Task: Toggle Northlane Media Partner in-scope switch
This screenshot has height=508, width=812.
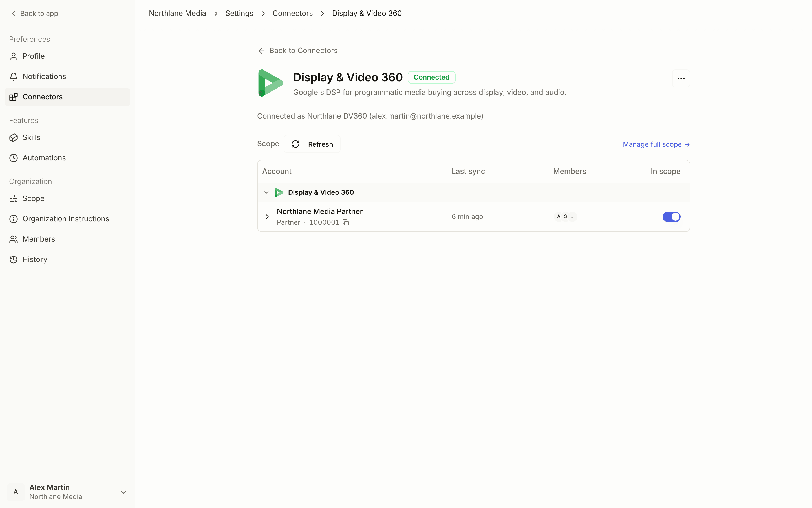Action: (x=671, y=217)
